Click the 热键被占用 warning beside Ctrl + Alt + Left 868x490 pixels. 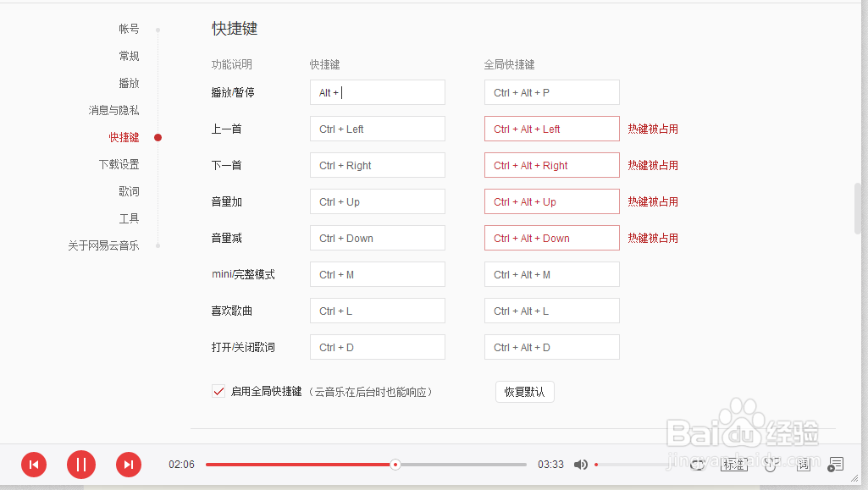pos(653,129)
